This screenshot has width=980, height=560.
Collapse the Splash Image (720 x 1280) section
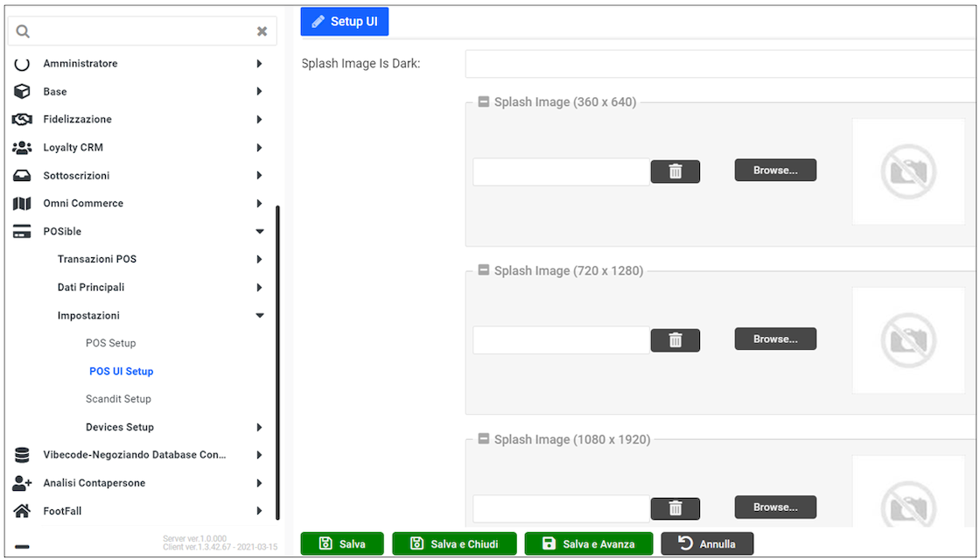click(483, 271)
